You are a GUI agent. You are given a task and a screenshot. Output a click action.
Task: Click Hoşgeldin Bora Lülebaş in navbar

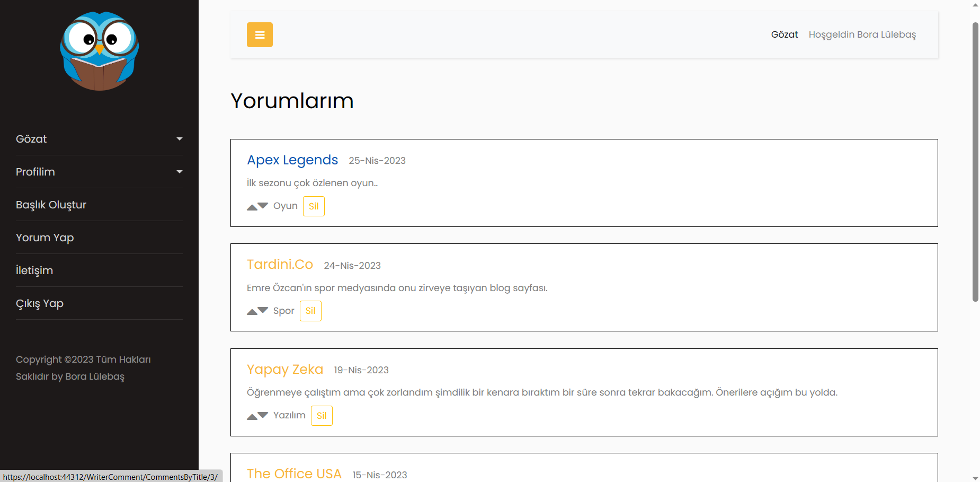click(x=862, y=34)
